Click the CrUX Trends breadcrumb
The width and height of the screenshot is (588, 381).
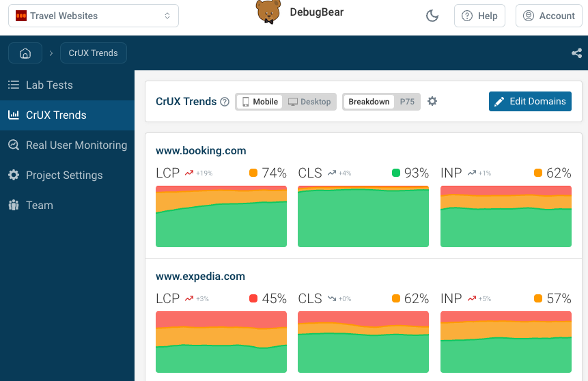94,53
